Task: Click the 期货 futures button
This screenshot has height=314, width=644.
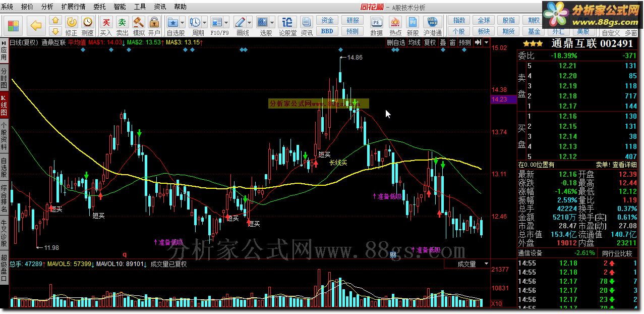Action: click(509, 31)
